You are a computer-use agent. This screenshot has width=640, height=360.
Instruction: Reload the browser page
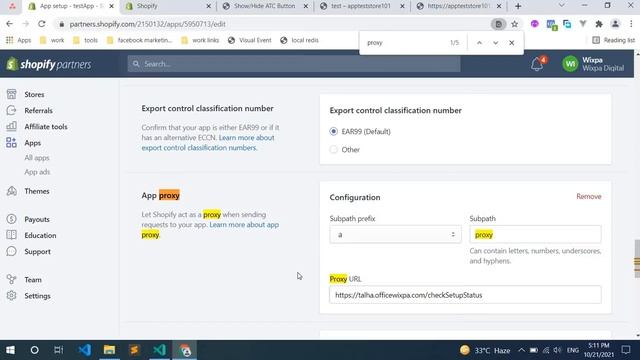click(x=42, y=24)
